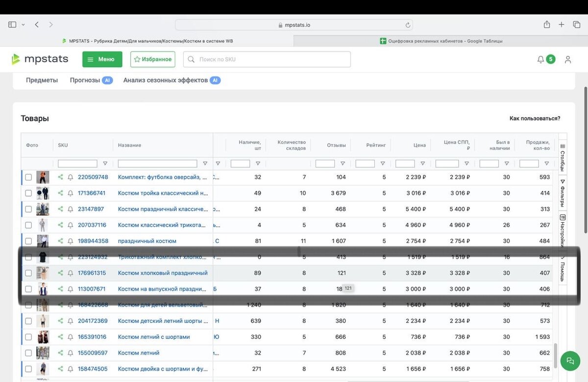
Task: Click Safari address bar mpstats.io
Action: [x=294, y=25]
